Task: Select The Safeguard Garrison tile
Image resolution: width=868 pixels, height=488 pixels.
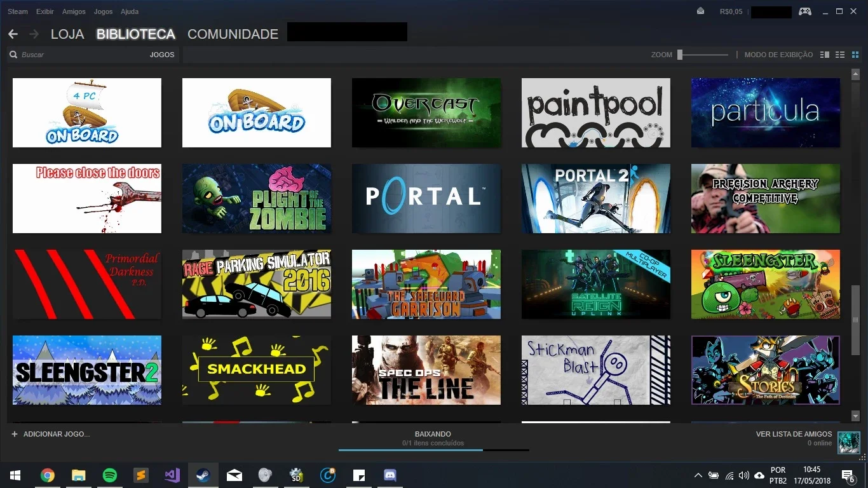Action: pyautogui.click(x=426, y=284)
